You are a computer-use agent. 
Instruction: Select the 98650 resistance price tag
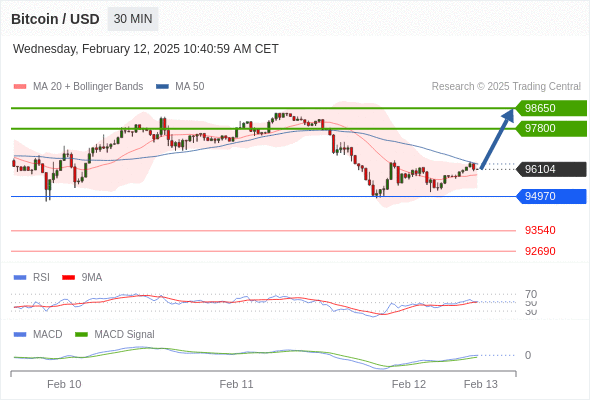551,108
